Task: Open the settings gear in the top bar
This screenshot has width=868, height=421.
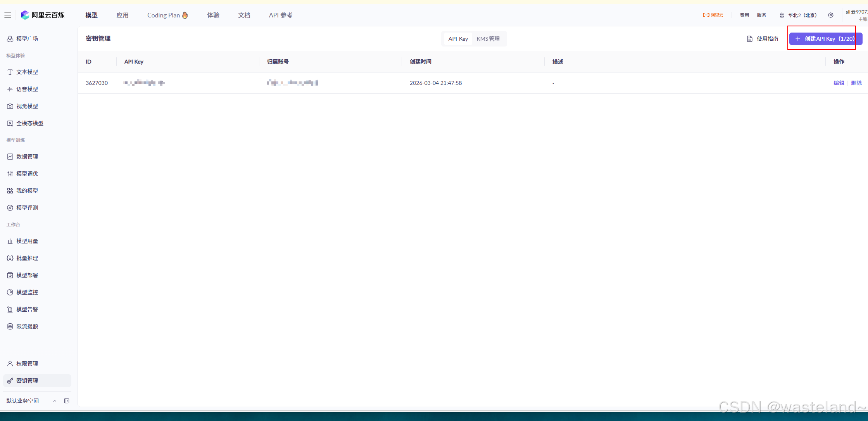Action: (x=831, y=15)
